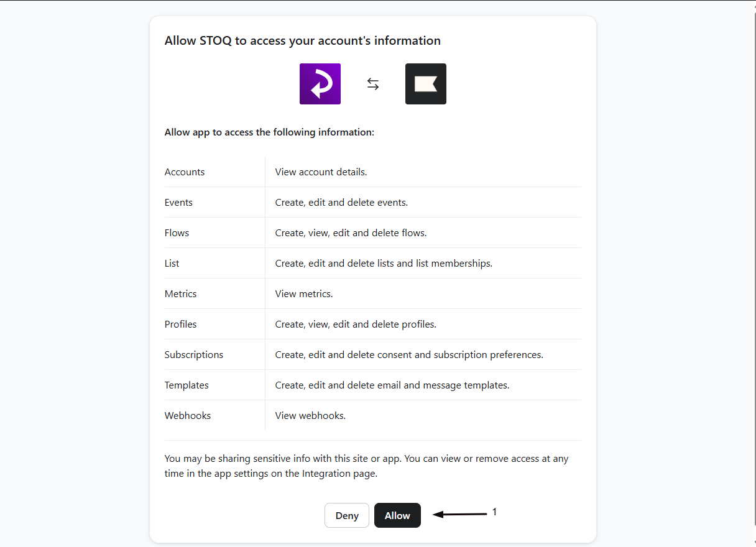The image size is (756, 547).
Task: Select the Events row label
Action: pos(178,203)
